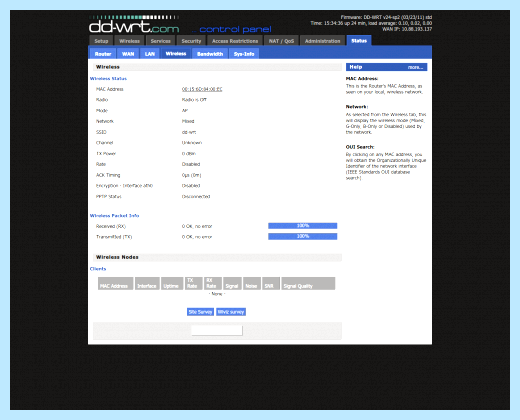Click the Noise column header
This screenshot has height=420, width=520.
(x=252, y=283)
